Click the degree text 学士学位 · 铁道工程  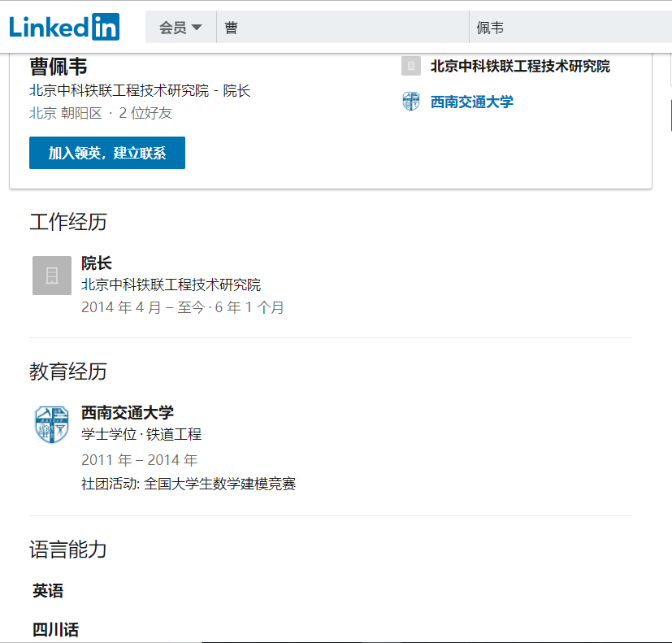141,434
